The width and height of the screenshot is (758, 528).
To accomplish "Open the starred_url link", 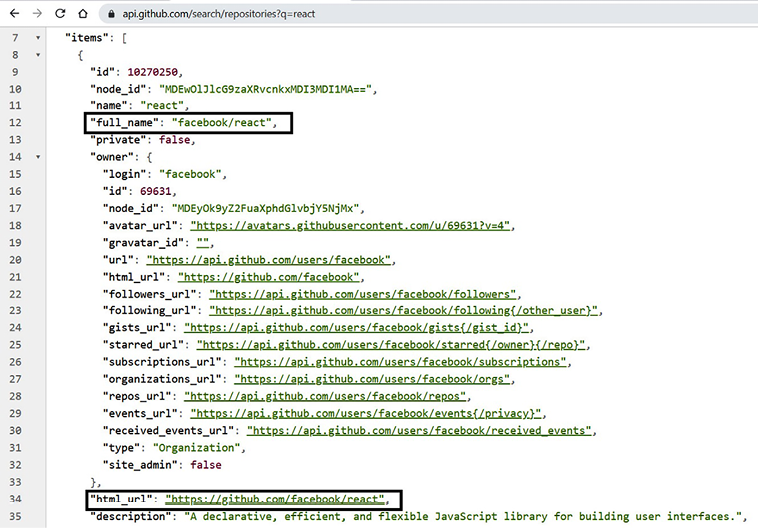I will click(x=392, y=345).
